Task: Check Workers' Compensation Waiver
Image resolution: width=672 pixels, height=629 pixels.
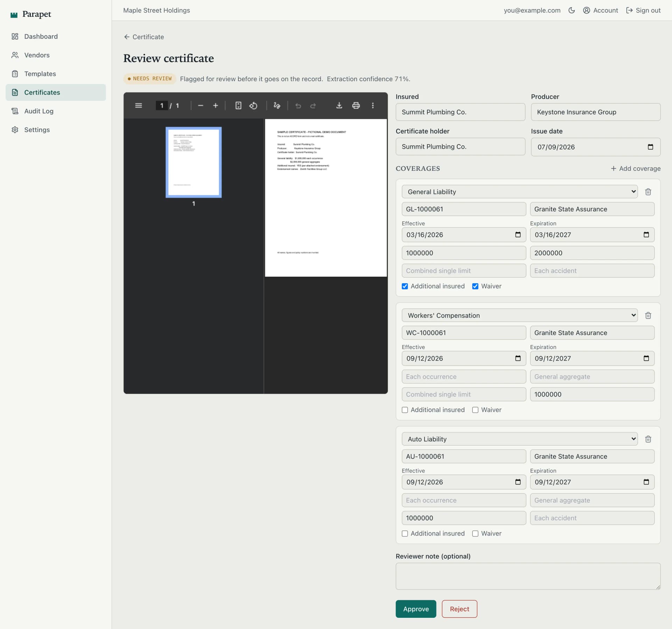Action: click(x=475, y=410)
